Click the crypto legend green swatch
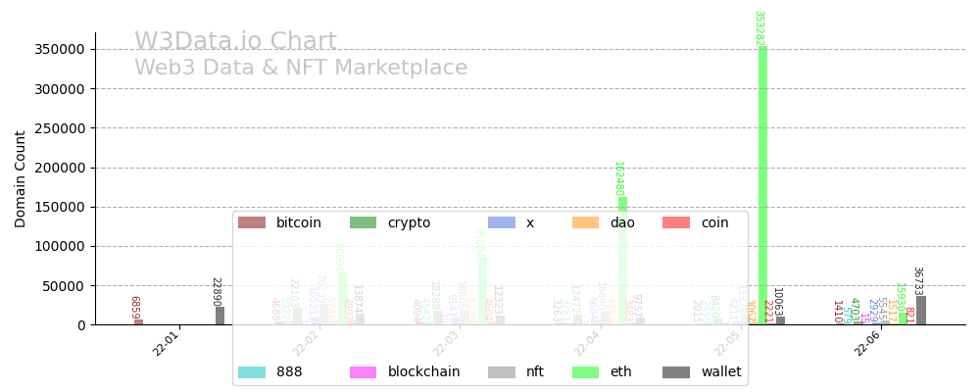 click(x=364, y=222)
